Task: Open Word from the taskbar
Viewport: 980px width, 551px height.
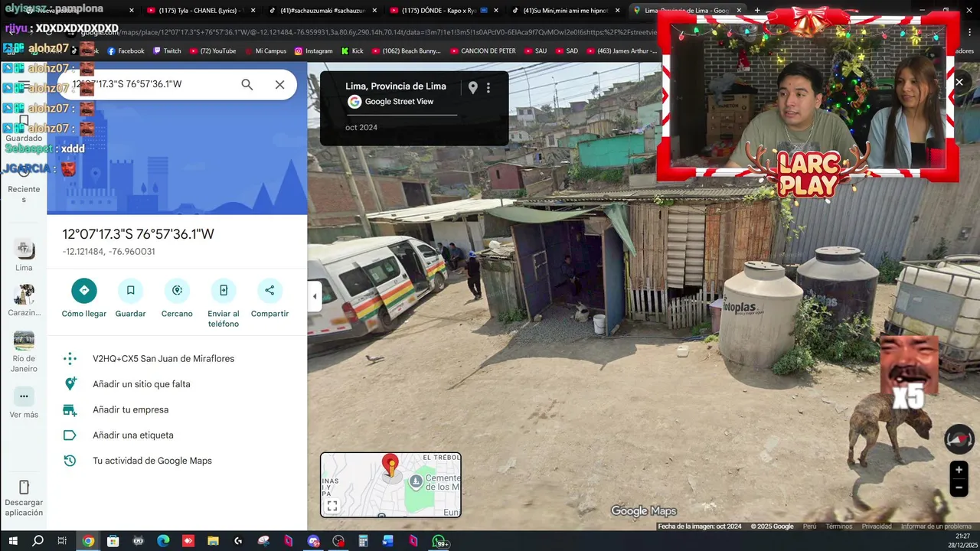Action: [388, 541]
